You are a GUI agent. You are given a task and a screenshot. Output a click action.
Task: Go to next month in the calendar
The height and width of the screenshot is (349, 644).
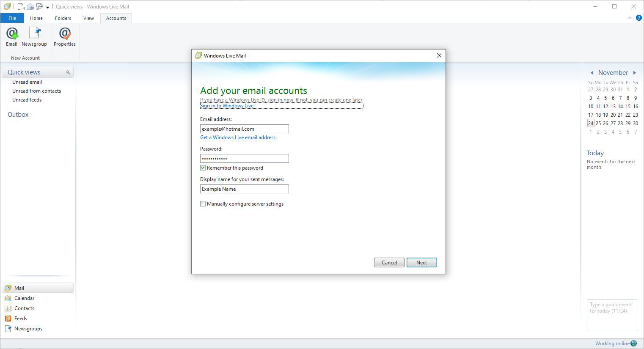coord(635,73)
